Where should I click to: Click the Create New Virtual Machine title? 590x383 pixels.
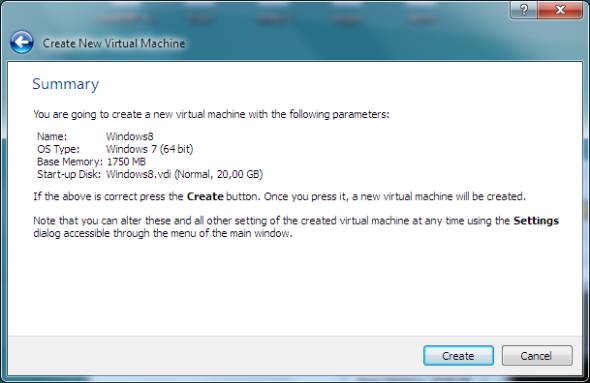[114, 43]
